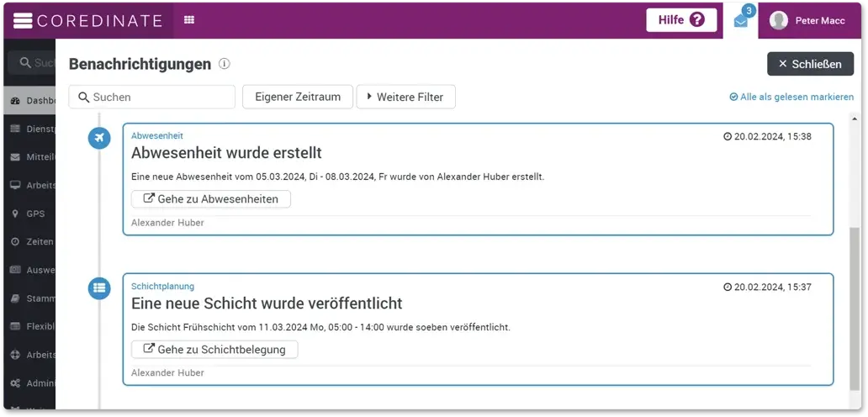Mark all as read via Alle als gelesen markieren
The width and height of the screenshot is (868, 417).
(791, 97)
